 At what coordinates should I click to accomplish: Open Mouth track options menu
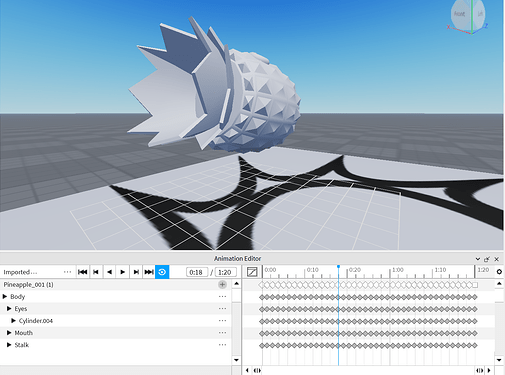222,333
